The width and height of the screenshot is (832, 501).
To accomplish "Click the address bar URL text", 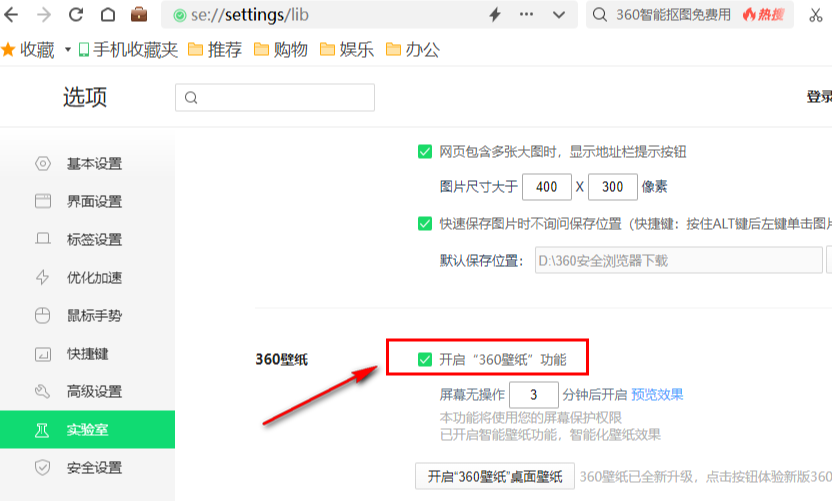I will click(249, 15).
